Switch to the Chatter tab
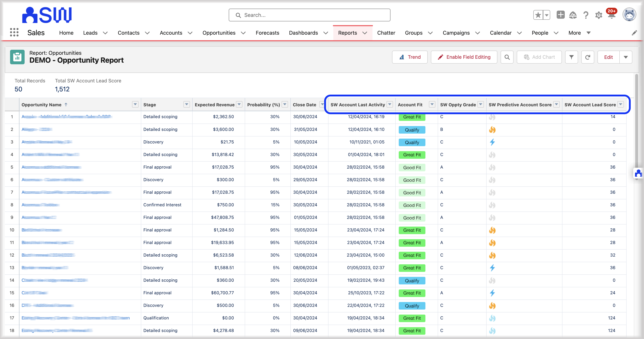 tap(386, 33)
